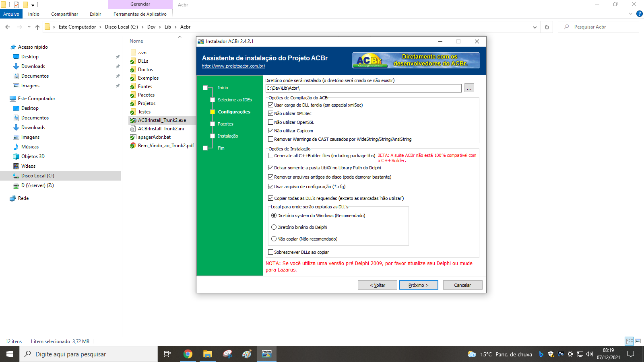The height and width of the screenshot is (362, 644).
Task: Open Músicas in navigation pane
Action: point(30,147)
